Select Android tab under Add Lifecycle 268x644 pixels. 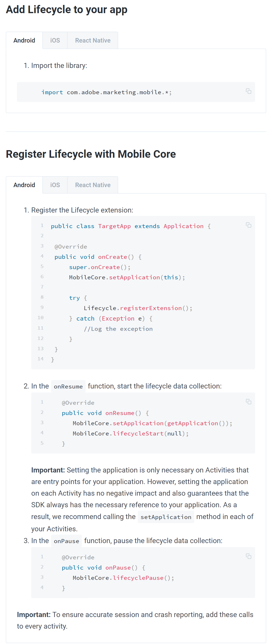click(x=24, y=41)
